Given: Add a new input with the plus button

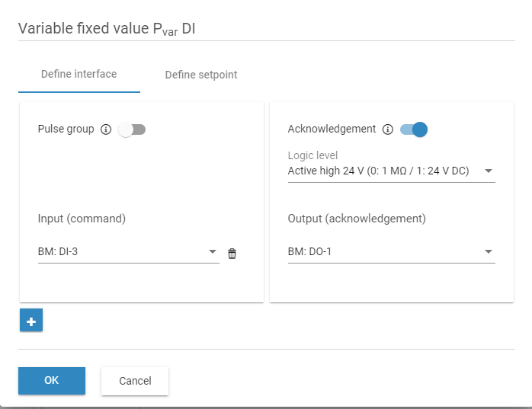Looking at the screenshot, I should click(31, 321).
